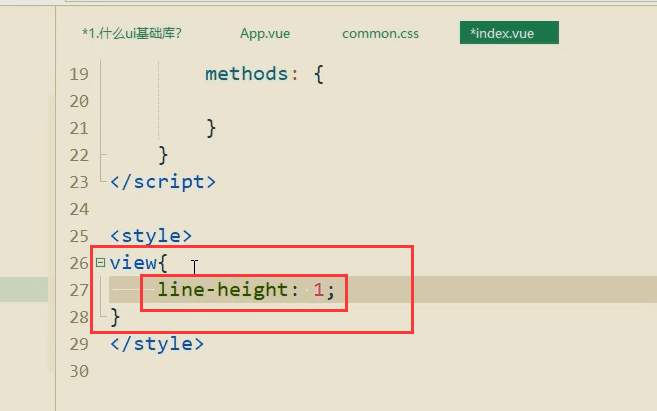Click the 'line-height' property name
Image resolution: width=657 pixels, height=411 pixels.
pyautogui.click(x=222, y=290)
